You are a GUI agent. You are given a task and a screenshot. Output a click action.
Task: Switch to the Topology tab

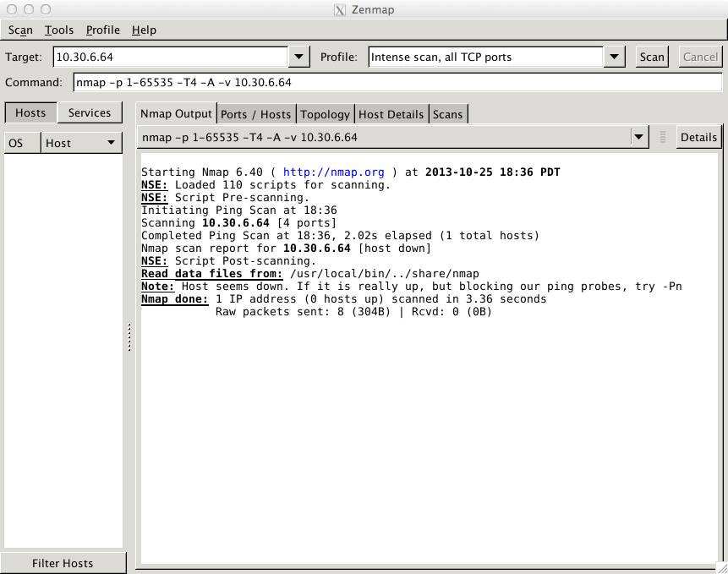[x=325, y=114]
